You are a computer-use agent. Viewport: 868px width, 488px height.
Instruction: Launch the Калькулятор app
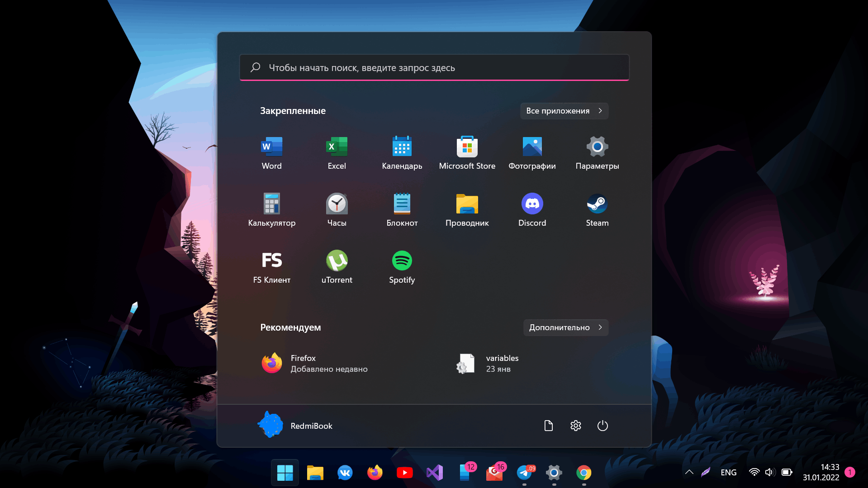(x=271, y=210)
